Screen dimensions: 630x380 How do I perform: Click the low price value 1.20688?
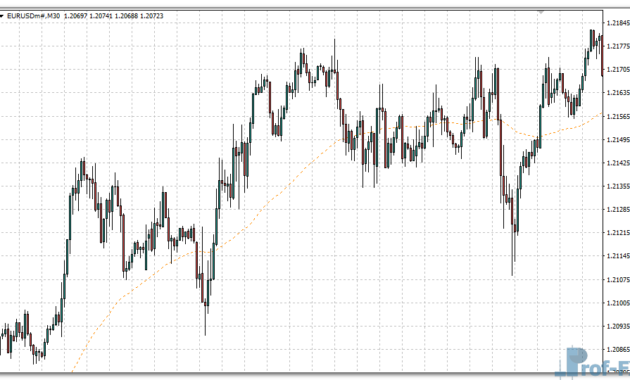[x=126, y=16]
